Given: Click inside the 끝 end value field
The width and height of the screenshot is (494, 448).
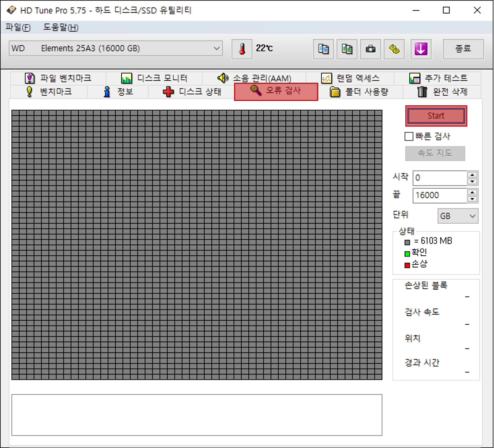Looking at the screenshot, I should [x=439, y=195].
